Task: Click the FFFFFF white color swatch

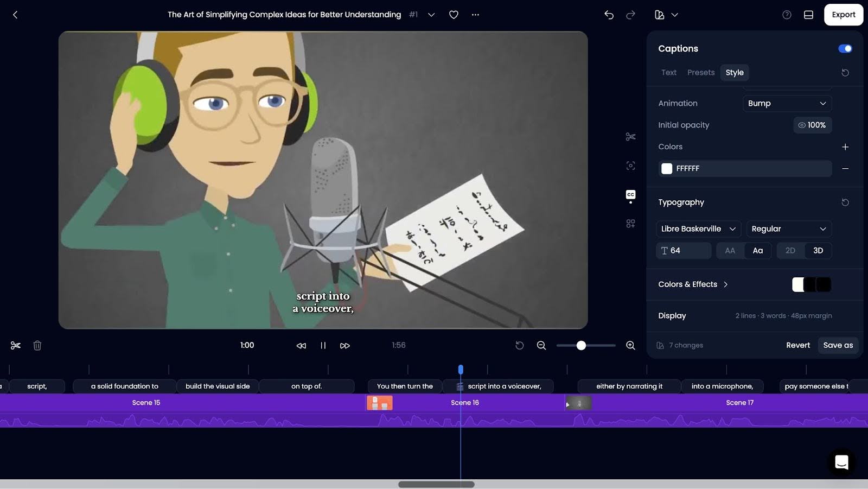Action: pyautogui.click(x=667, y=169)
